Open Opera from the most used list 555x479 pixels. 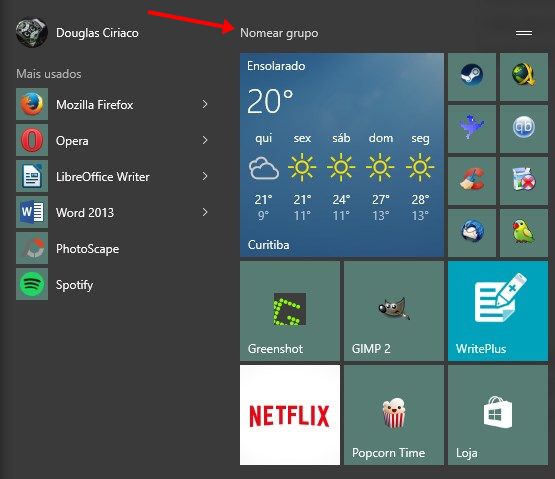pos(112,141)
